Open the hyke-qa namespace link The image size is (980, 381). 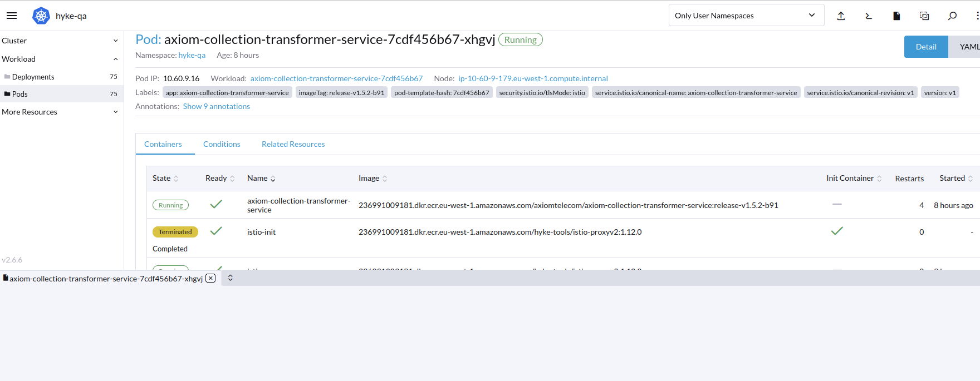pos(192,55)
